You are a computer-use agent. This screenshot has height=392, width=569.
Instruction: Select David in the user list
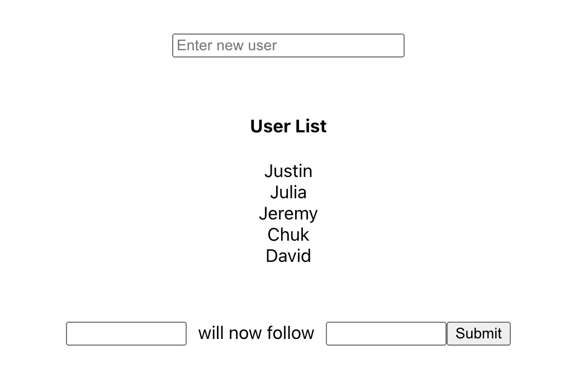pyautogui.click(x=288, y=256)
